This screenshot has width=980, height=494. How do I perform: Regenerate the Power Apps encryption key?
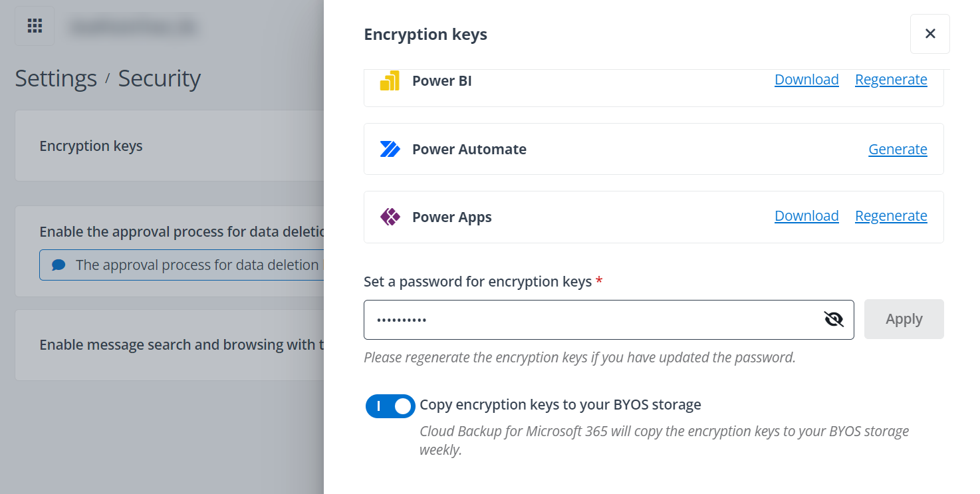891,215
